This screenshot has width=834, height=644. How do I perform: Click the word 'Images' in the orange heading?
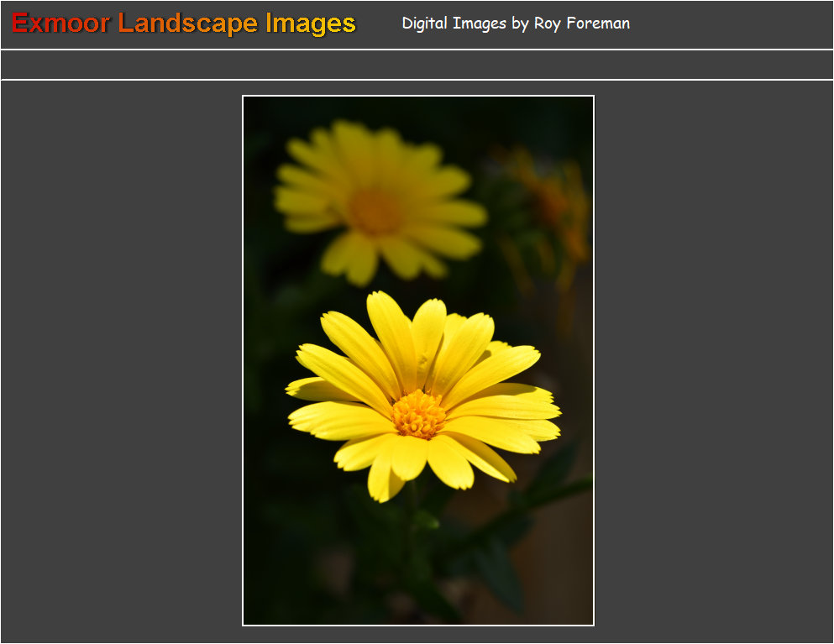(x=310, y=24)
